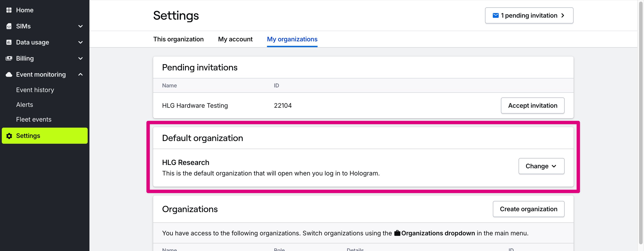Expand the Data usage chevron
This screenshot has height=251, width=644.
80,42
